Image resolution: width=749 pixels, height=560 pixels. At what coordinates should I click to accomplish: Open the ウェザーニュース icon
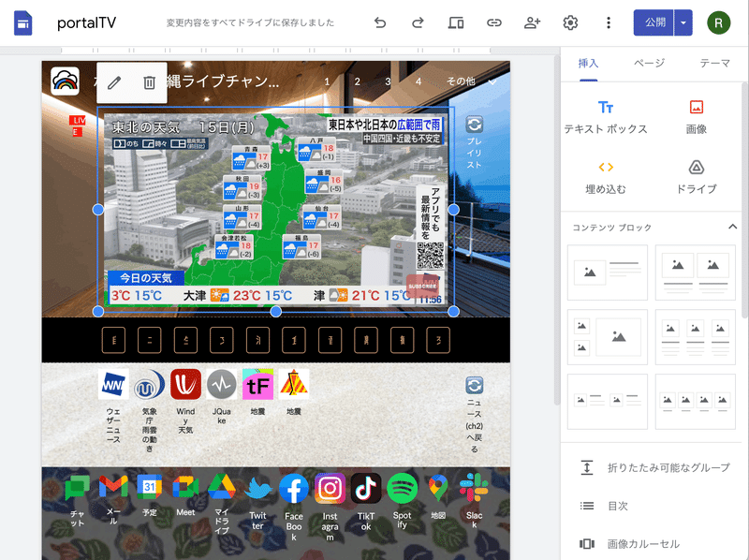tap(113, 384)
